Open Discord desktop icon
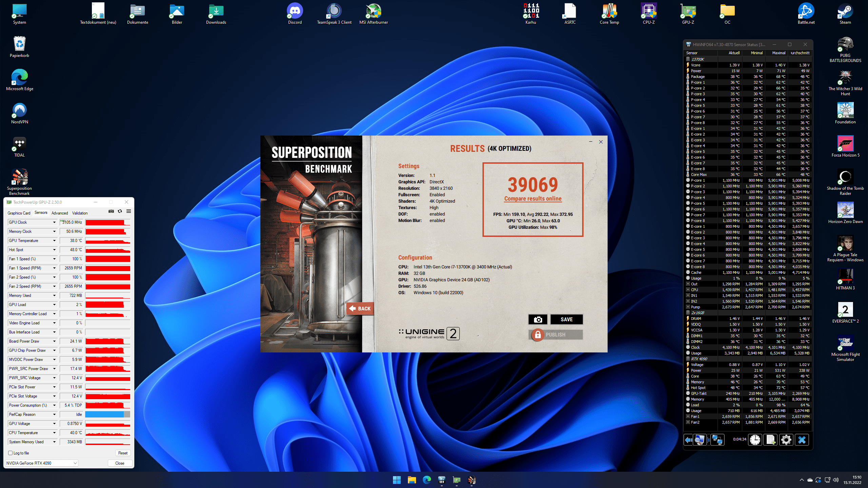Screen dimensions: 868x488 pos(295,14)
